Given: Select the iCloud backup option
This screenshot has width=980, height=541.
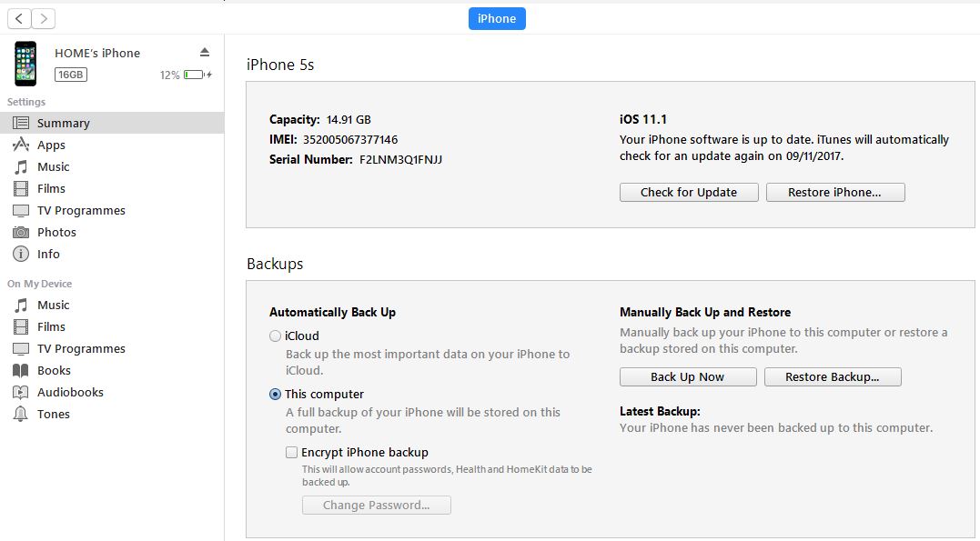Looking at the screenshot, I should (276, 336).
